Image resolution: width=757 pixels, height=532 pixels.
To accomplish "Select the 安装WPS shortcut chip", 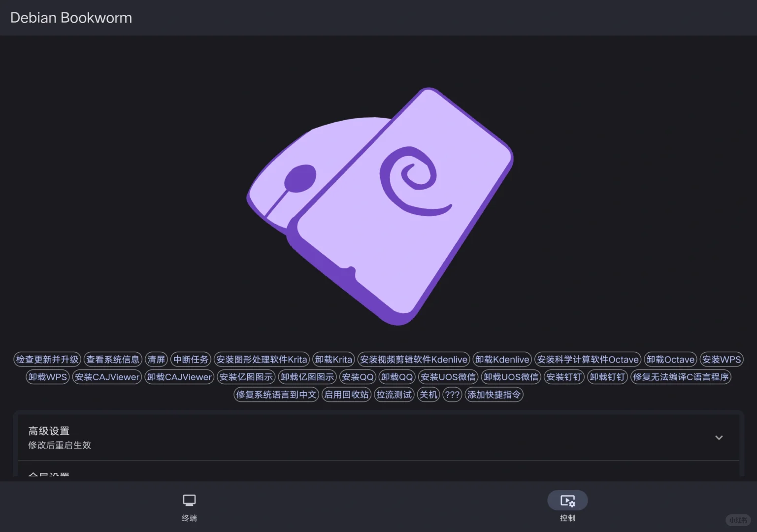I will coord(722,359).
